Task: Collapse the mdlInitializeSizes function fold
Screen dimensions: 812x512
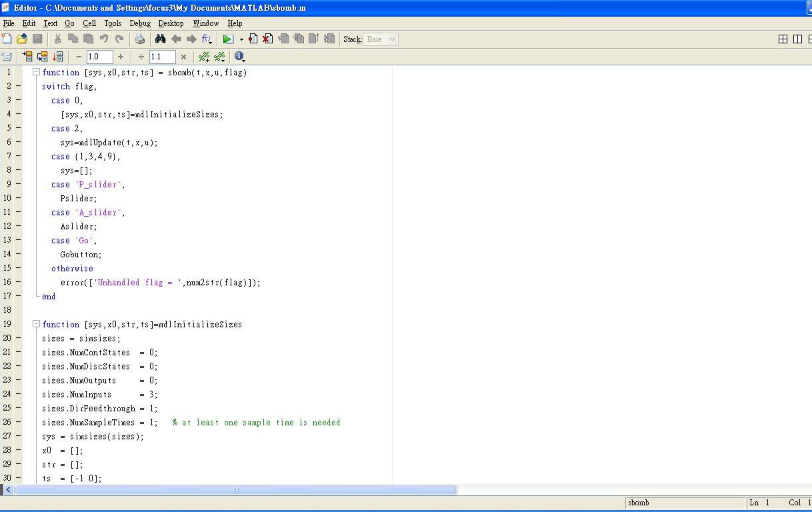Action: click(37, 324)
